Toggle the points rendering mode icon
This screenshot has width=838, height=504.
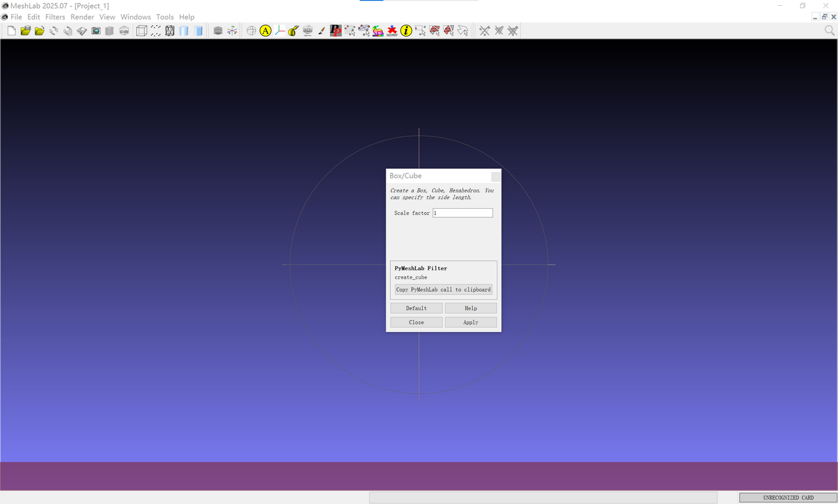tap(156, 31)
